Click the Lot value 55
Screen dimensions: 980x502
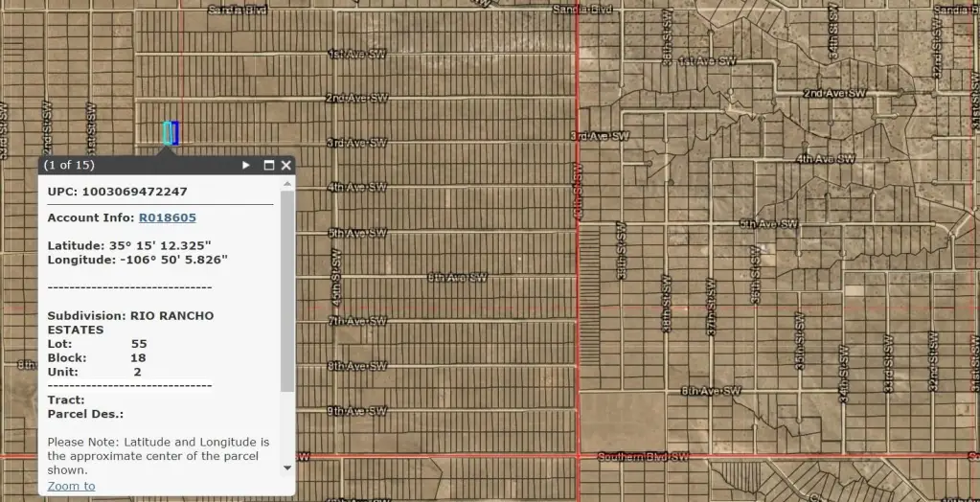pos(139,343)
